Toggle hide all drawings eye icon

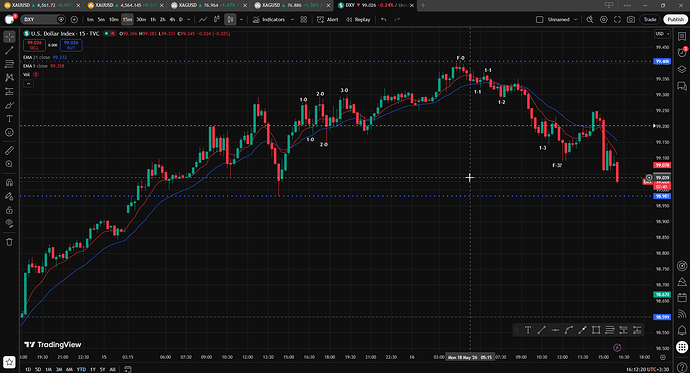click(9, 223)
